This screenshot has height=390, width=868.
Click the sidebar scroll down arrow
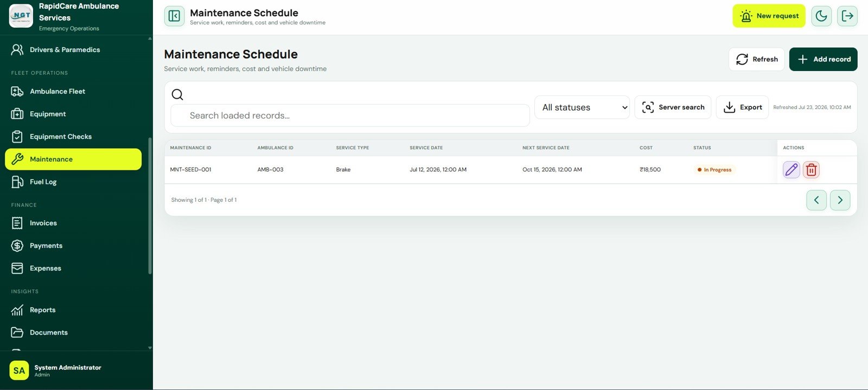pos(150,348)
